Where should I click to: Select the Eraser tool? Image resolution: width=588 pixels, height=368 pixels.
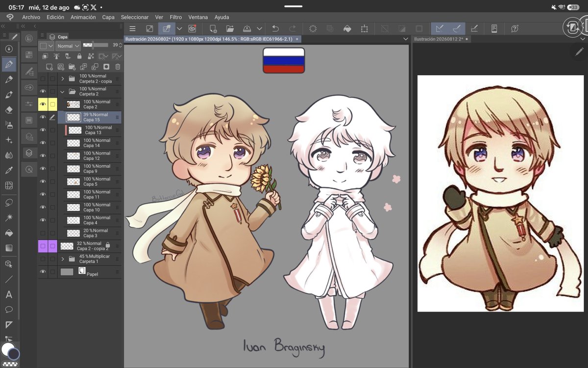[x=9, y=109]
